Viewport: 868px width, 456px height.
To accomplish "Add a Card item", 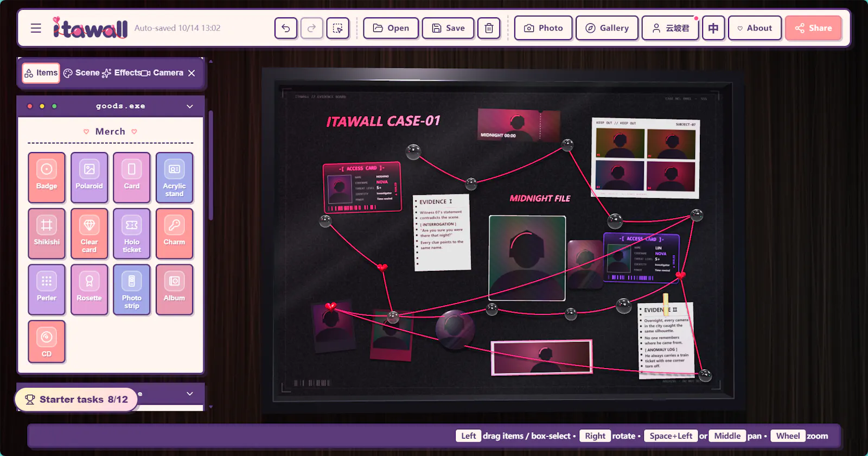I will tap(132, 177).
